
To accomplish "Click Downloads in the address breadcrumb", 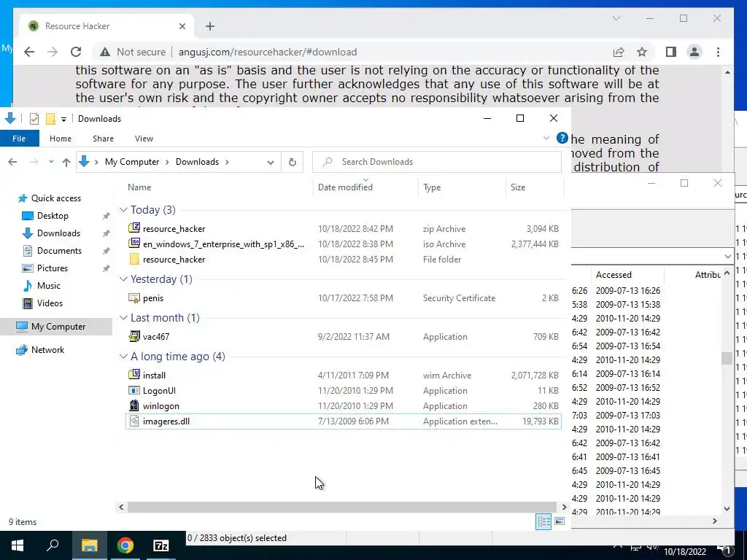I will point(197,162).
